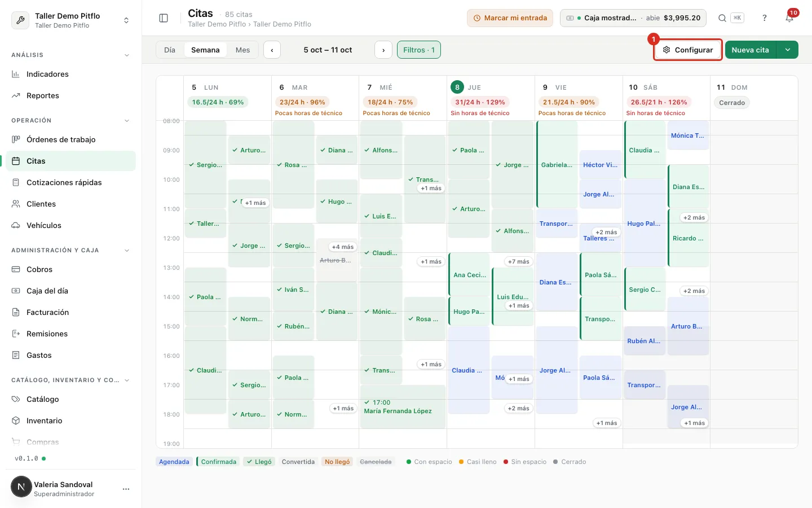Viewport: 812px width, 508px height.
Task: Click the Vehículos car icon
Action: (16, 225)
